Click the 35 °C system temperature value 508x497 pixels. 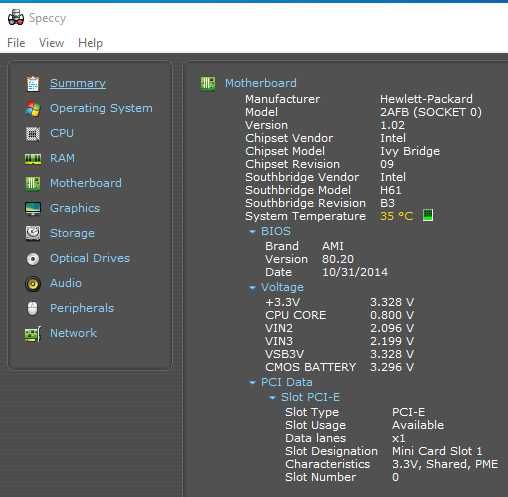click(x=396, y=216)
